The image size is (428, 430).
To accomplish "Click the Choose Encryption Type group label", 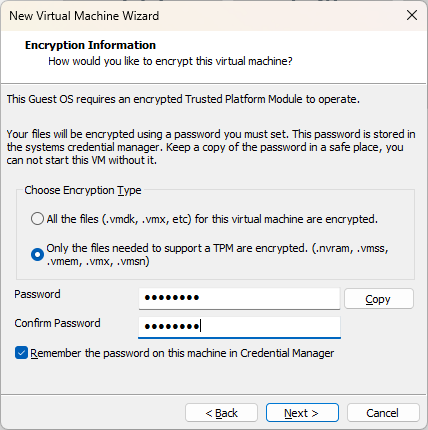I will 83,190.
